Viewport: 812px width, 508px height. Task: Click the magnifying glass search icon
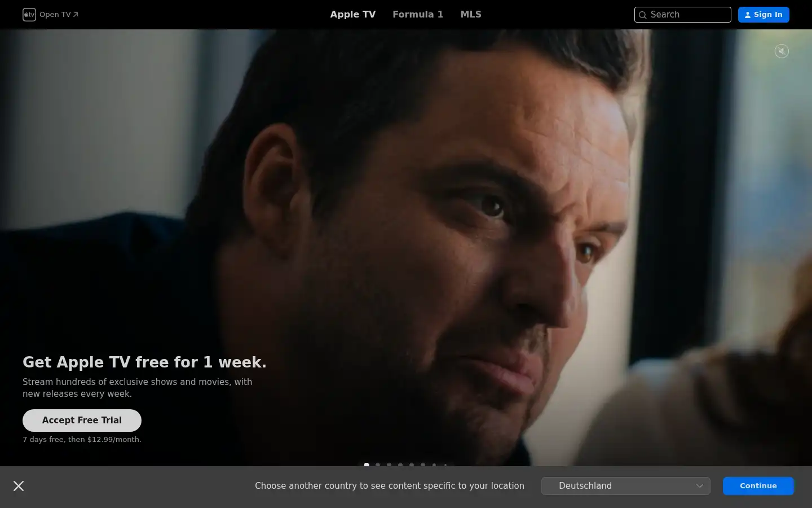point(643,15)
